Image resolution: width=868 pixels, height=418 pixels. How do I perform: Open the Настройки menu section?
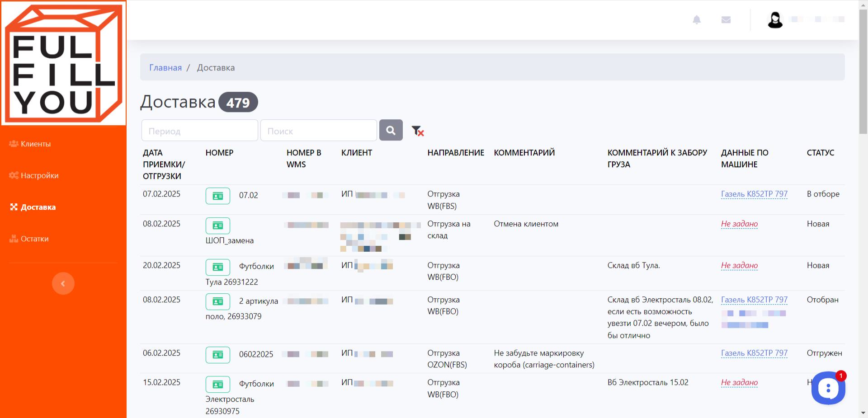pyautogui.click(x=39, y=175)
